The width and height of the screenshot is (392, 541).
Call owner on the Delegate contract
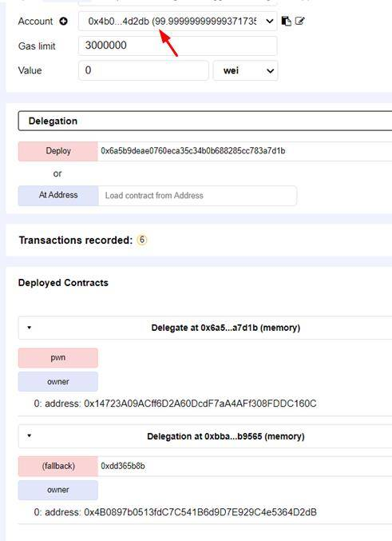coord(58,382)
